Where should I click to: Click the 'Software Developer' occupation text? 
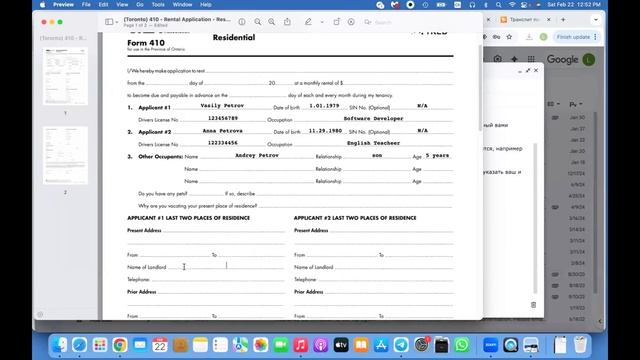point(373,118)
